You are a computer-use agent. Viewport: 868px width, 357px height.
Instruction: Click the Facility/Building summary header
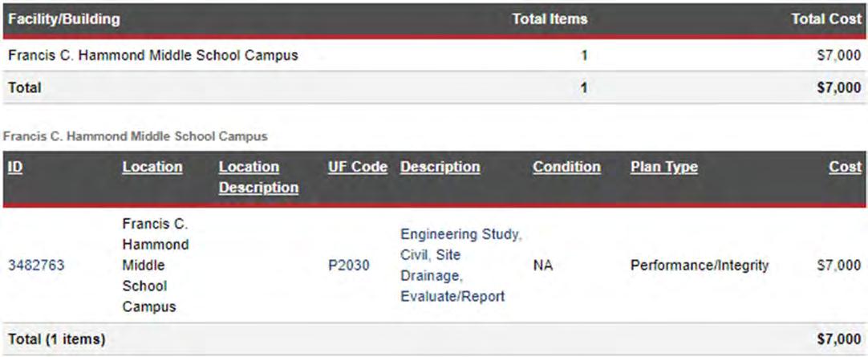pos(63,19)
